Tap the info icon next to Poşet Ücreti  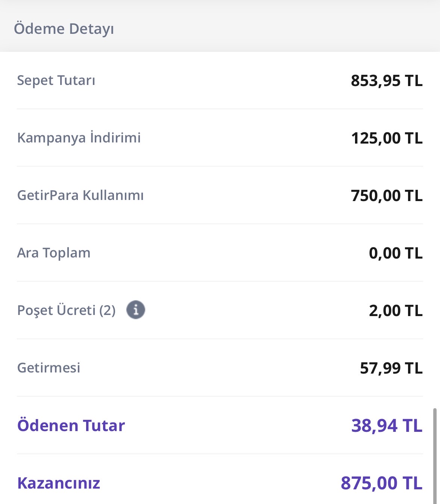[x=136, y=310]
